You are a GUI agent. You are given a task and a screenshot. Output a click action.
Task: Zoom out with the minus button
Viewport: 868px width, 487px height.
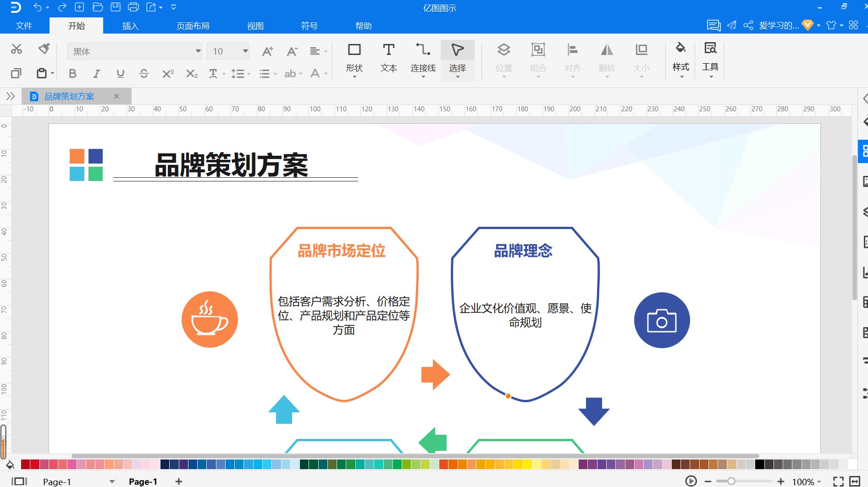tap(708, 482)
